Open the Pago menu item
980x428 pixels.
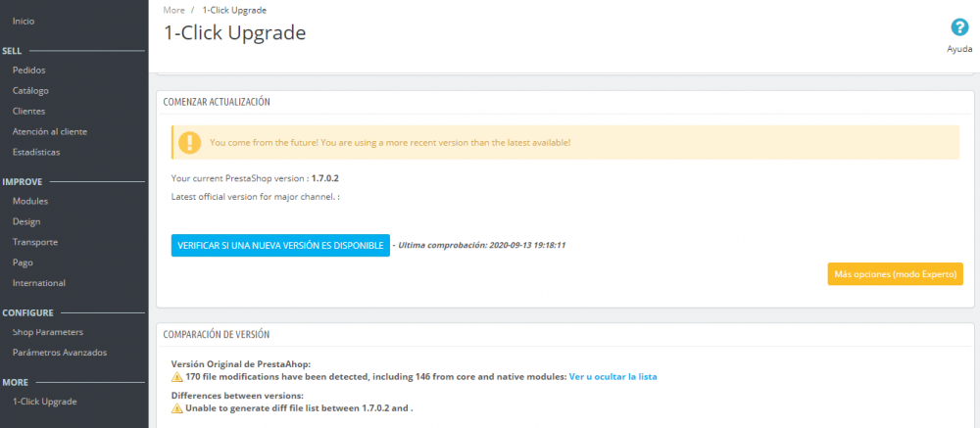23,262
